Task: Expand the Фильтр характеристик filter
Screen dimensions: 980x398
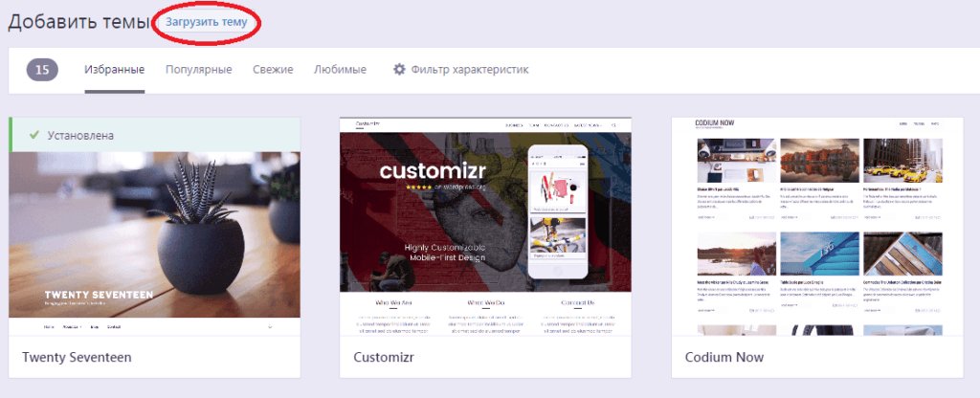Action: pyautogui.click(x=460, y=69)
